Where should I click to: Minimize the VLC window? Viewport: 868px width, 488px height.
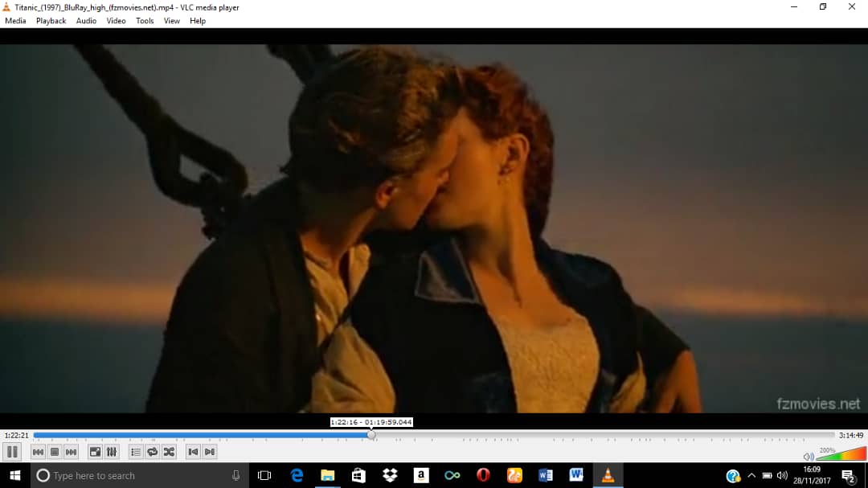[x=794, y=6]
